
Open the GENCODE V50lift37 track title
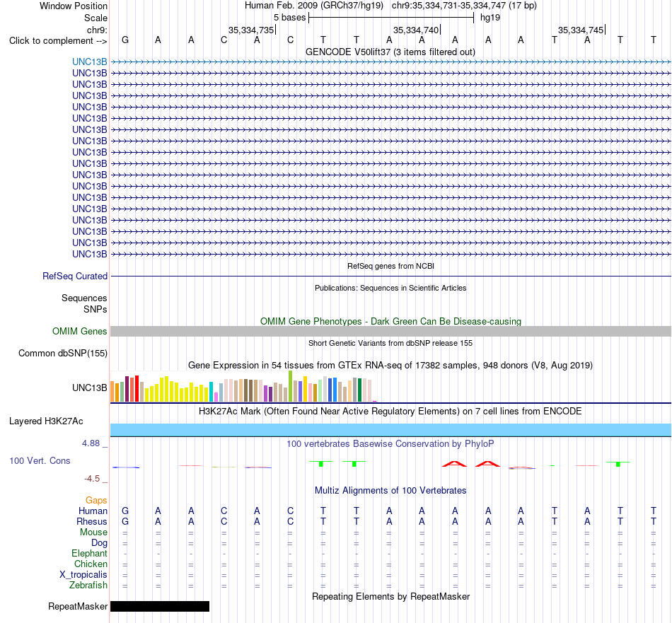coord(390,52)
